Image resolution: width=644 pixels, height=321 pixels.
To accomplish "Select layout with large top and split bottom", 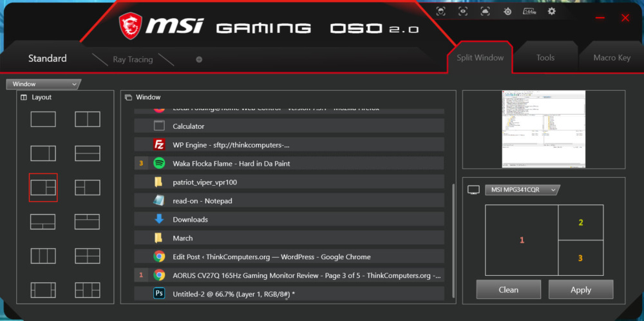I will click(43, 222).
